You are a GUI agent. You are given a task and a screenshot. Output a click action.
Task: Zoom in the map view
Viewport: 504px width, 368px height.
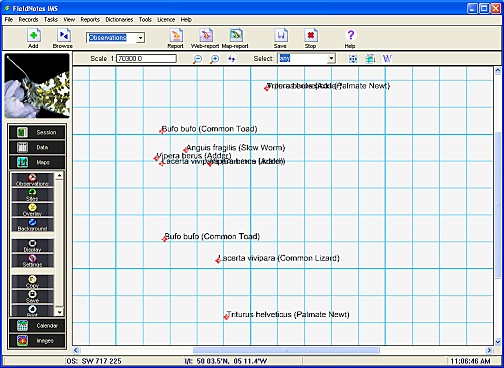[x=214, y=59]
